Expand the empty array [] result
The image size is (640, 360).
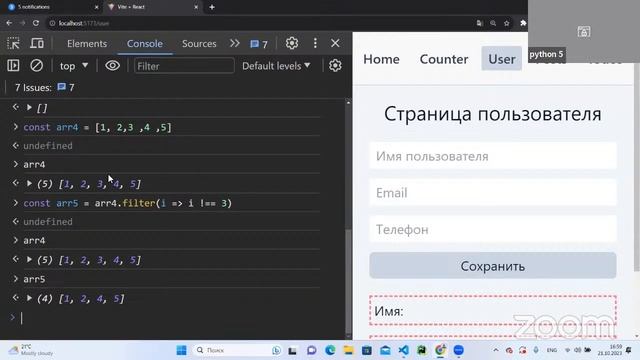pyautogui.click(x=29, y=107)
